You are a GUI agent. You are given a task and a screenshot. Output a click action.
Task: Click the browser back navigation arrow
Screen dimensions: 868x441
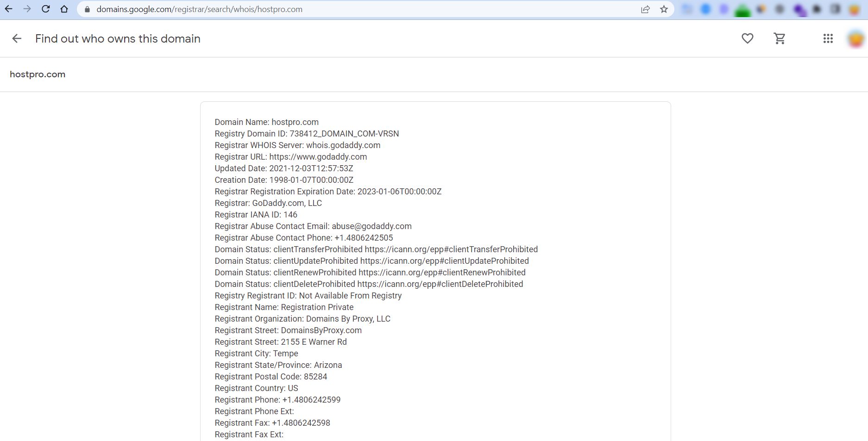9,9
